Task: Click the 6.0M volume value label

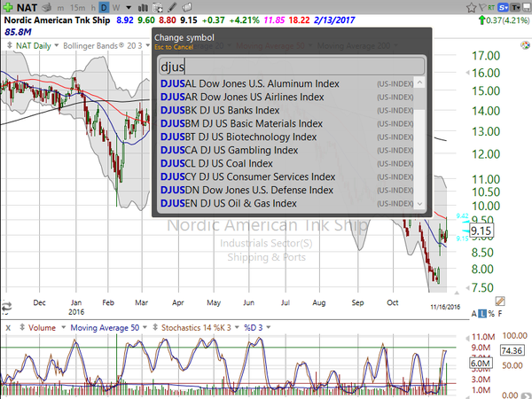Action: pyautogui.click(x=481, y=363)
